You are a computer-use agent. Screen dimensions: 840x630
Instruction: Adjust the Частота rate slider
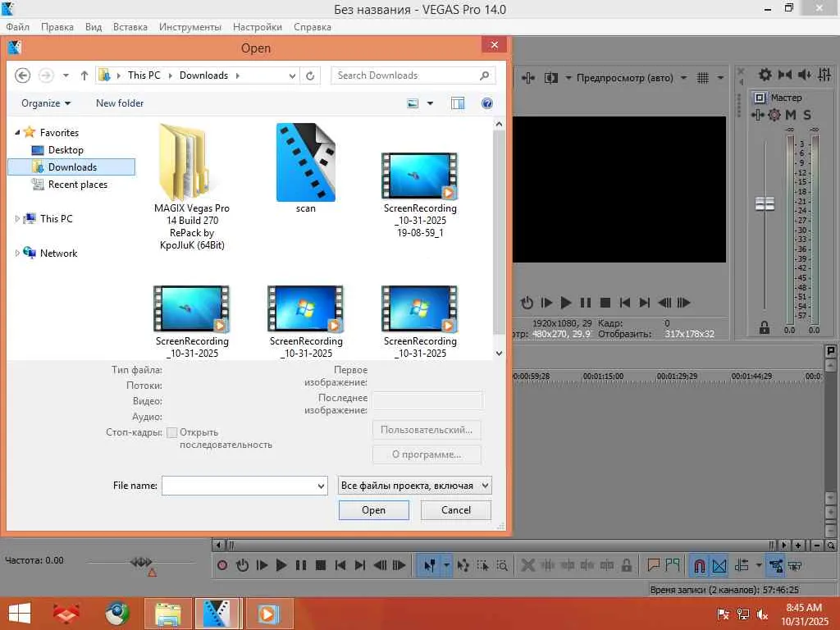pyautogui.click(x=141, y=562)
